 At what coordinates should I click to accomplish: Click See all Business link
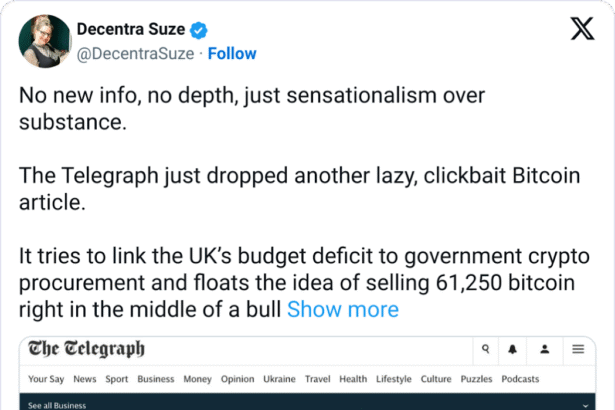point(57,405)
